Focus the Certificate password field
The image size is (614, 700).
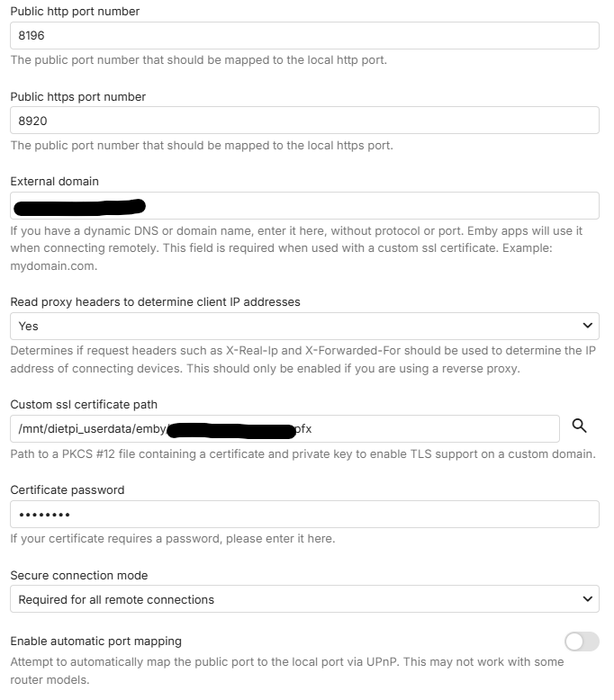304,514
